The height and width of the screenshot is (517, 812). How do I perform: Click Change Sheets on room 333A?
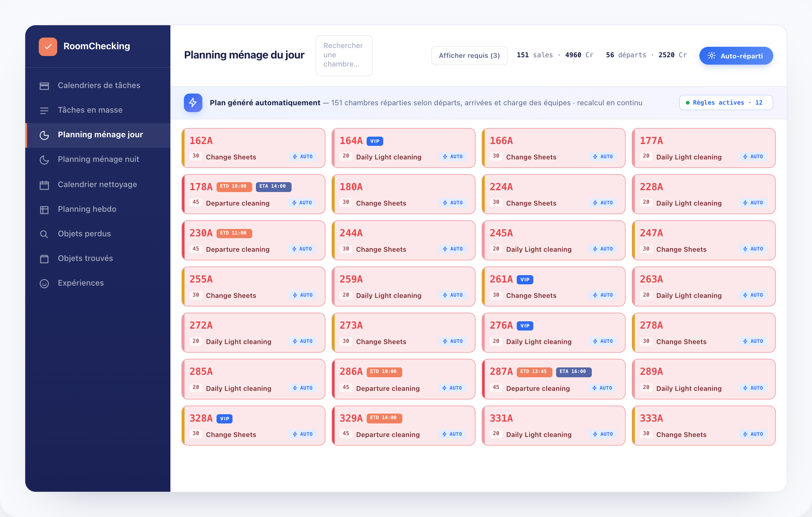pyautogui.click(x=681, y=435)
